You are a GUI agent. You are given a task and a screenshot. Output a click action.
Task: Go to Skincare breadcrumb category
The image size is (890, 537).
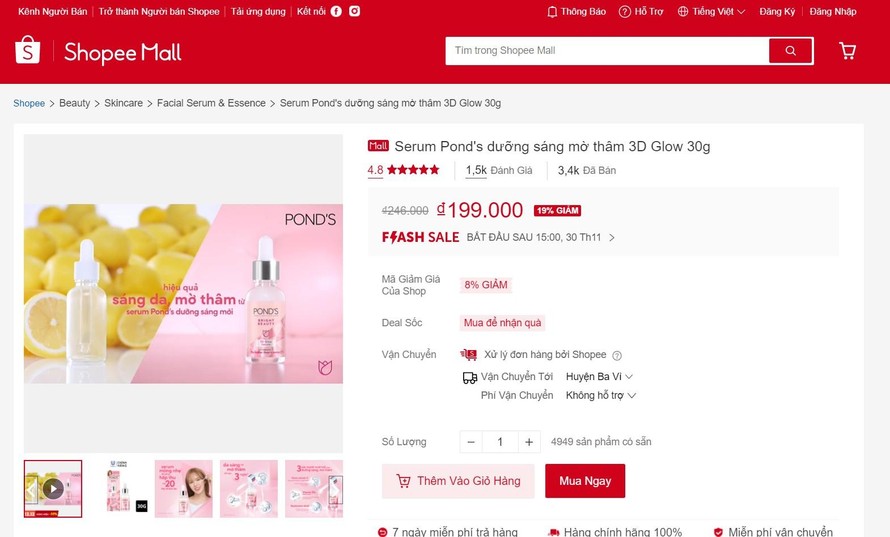pyautogui.click(x=123, y=103)
